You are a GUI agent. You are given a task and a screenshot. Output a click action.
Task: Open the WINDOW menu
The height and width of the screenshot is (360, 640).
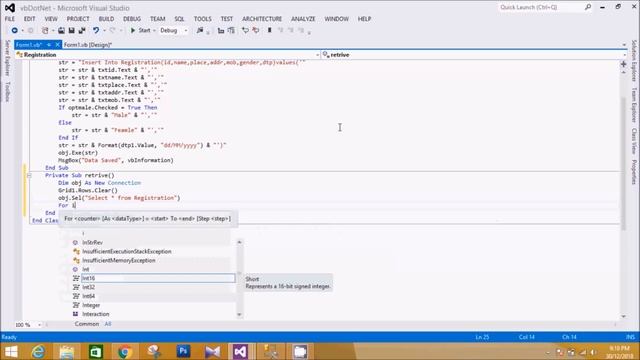click(x=336, y=19)
